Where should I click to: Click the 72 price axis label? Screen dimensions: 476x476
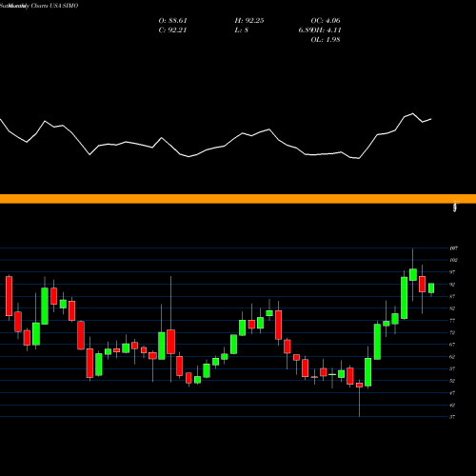452,332
